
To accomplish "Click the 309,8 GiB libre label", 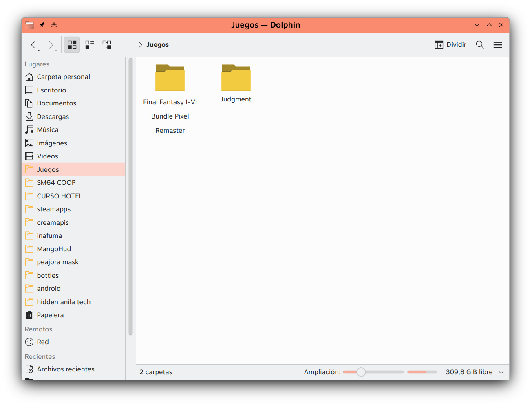I will pos(469,372).
